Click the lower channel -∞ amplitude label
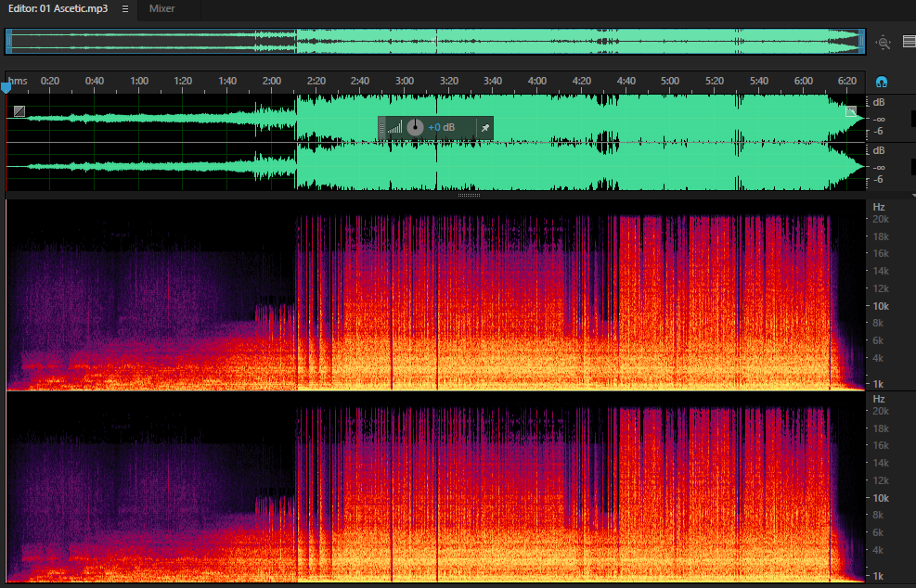The height and width of the screenshot is (588, 916). tap(879, 168)
